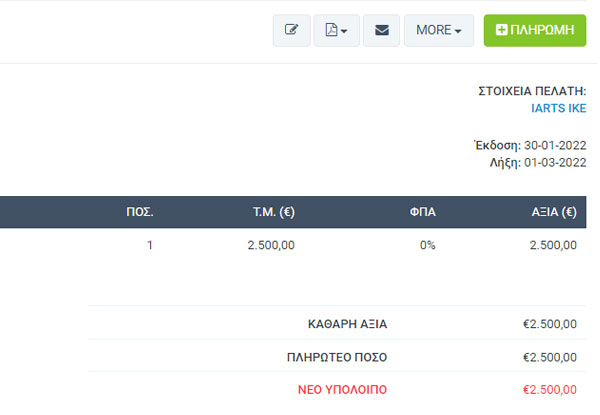Click the Τ.Μ. (€) column header
This screenshot has height=415, width=600.
tap(274, 212)
